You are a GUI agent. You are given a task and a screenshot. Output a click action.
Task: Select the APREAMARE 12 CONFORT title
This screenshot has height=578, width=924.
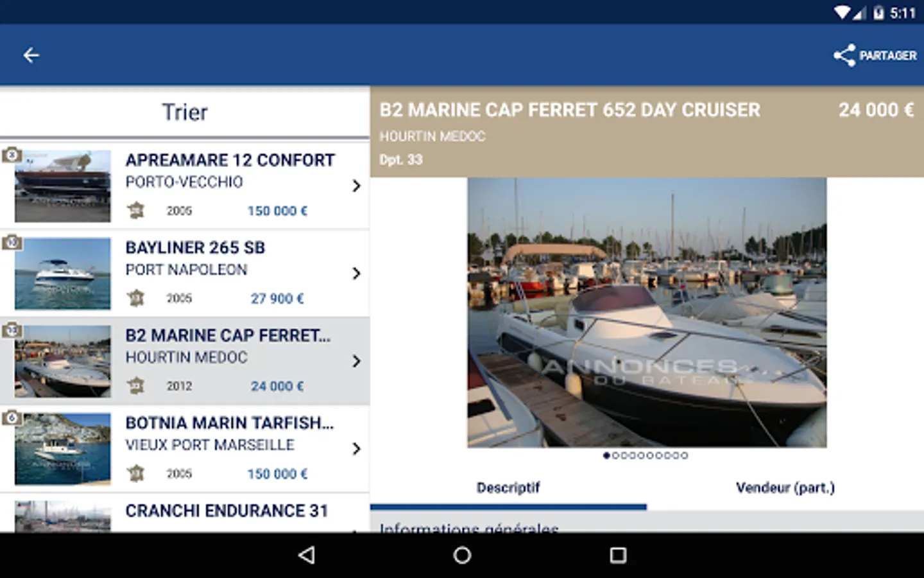pyautogui.click(x=230, y=160)
